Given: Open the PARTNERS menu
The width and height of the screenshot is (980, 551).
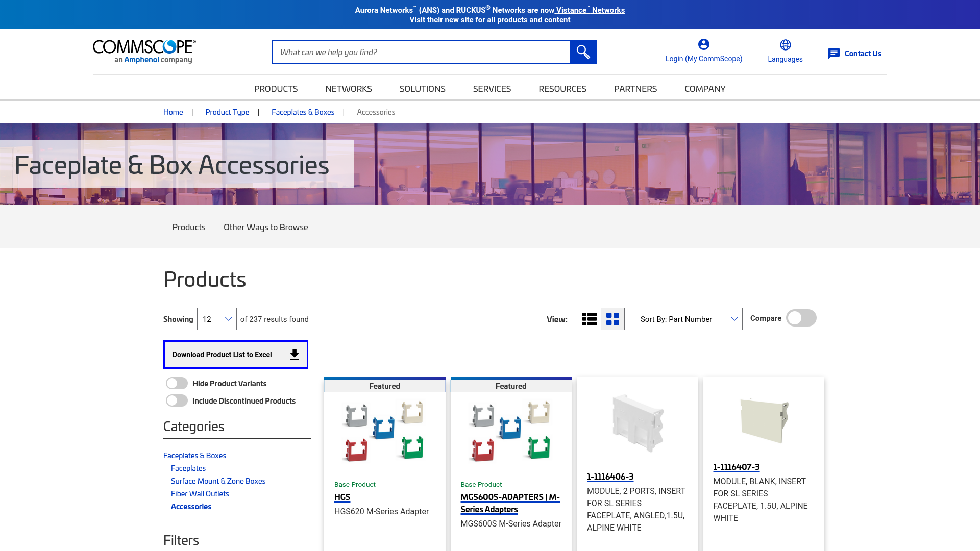Looking at the screenshot, I should pyautogui.click(x=635, y=89).
